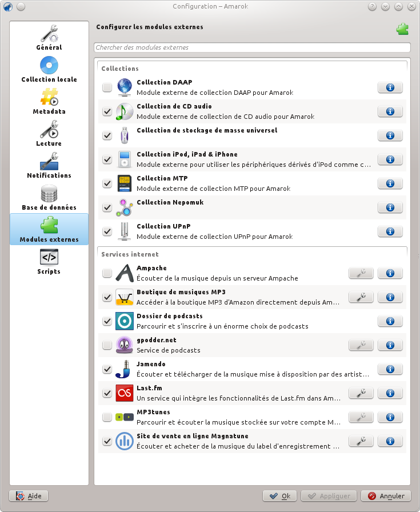420x512 pixels.
Task: Open the Metadata settings page
Action: [x=49, y=102]
